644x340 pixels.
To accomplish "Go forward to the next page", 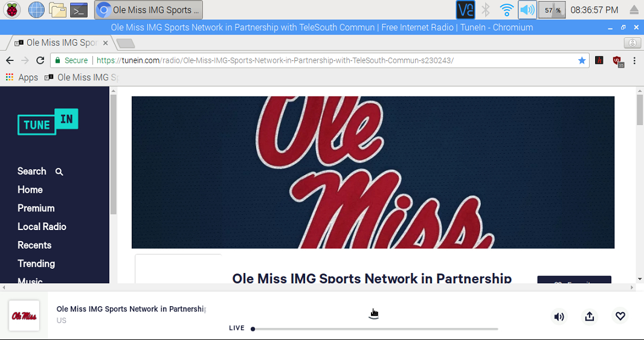I will click(x=25, y=60).
